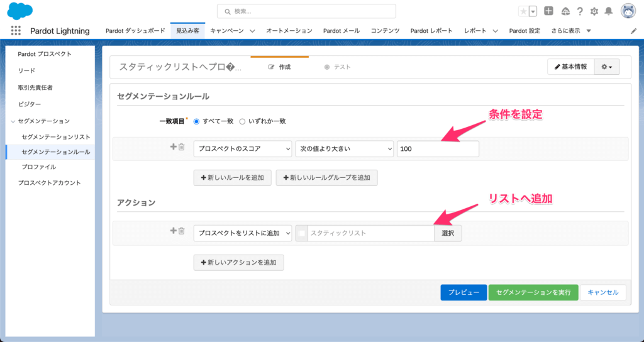Image resolution: width=644 pixels, height=342 pixels.
Task: Select the 見込み客 tab
Action: [187, 31]
